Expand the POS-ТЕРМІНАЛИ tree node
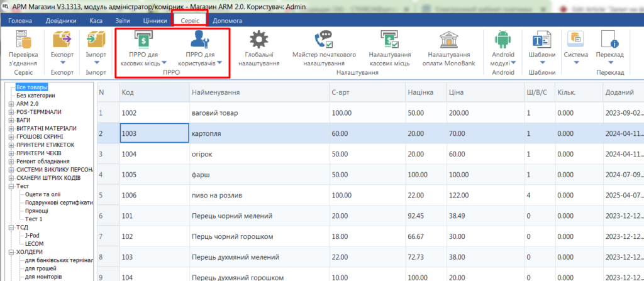The width and height of the screenshot is (644, 281). click(x=11, y=112)
